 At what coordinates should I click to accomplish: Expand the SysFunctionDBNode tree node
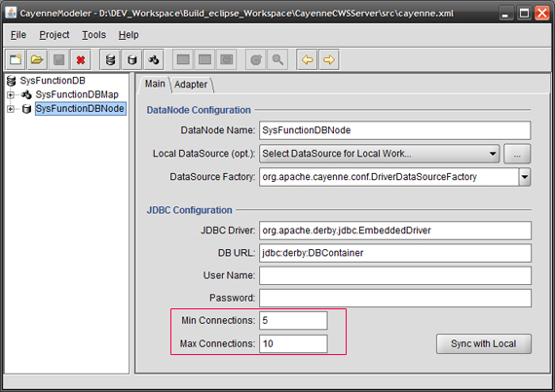click(x=11, y=109)
